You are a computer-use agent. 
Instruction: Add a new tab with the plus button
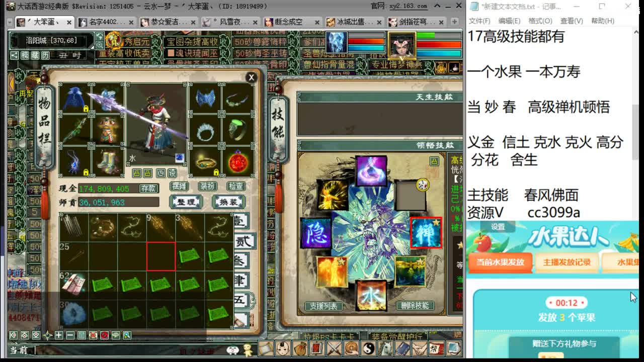(454, 22)
